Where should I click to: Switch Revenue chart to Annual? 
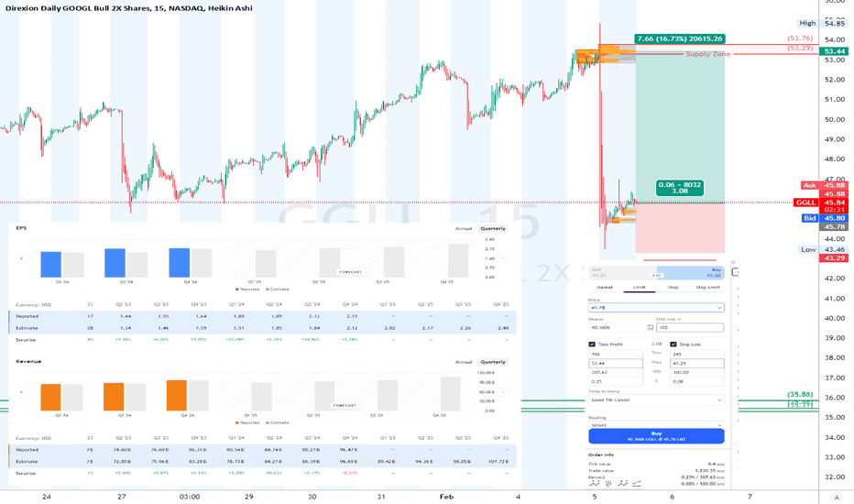[464, 362]
